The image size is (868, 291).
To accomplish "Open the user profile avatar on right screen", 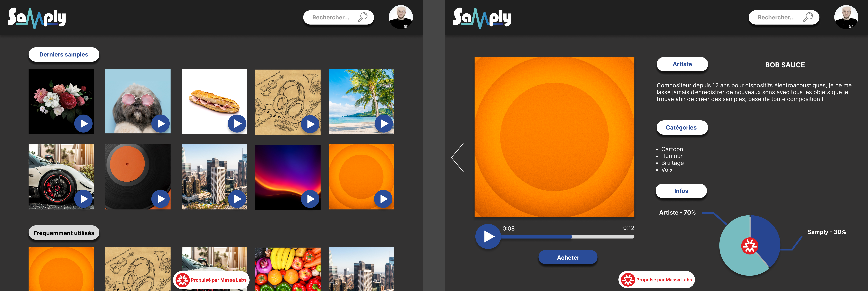I will 846,17.
